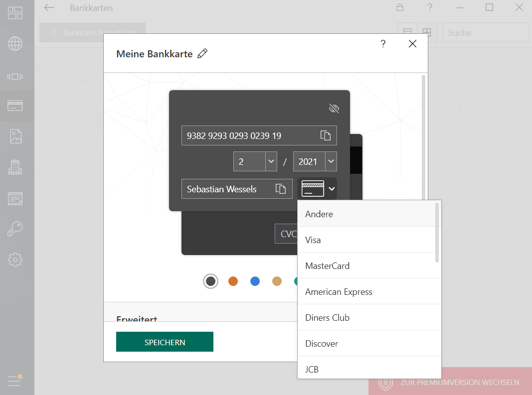Open the dashboard overview icon in sidebar
The width and height of the screenshot is (532, 395).
pyautogui.click(x=15, y=13)
